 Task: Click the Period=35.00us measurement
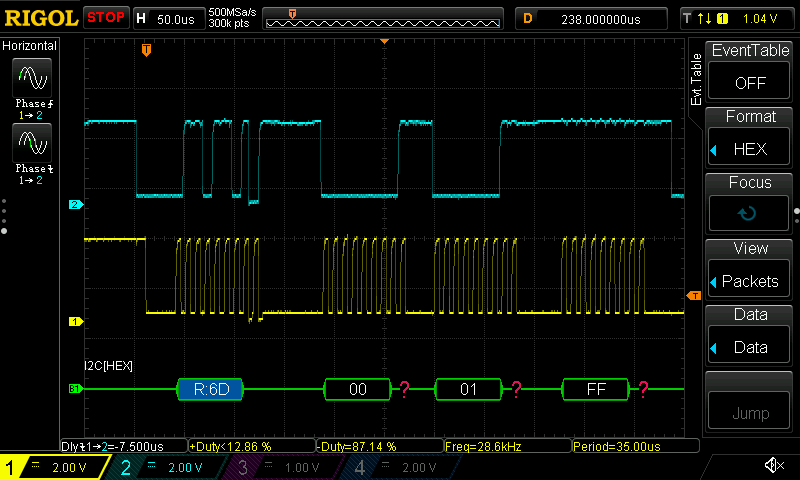(636, 446)
